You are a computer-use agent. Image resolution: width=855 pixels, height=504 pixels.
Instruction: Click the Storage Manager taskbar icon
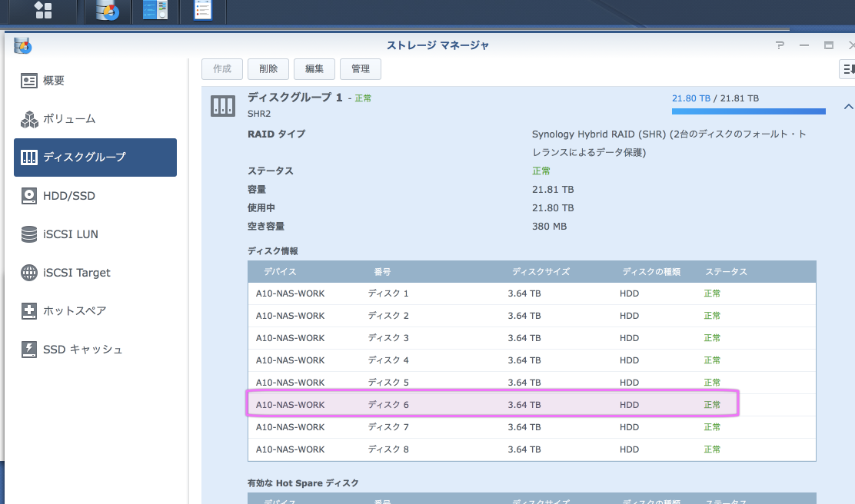pyautogui.click(x=108, y=10)
